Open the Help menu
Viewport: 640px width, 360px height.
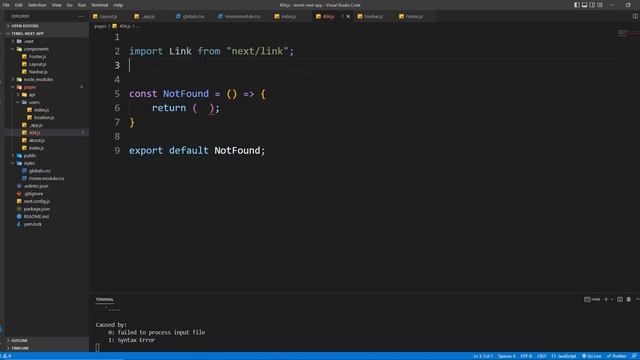point(118,5)
